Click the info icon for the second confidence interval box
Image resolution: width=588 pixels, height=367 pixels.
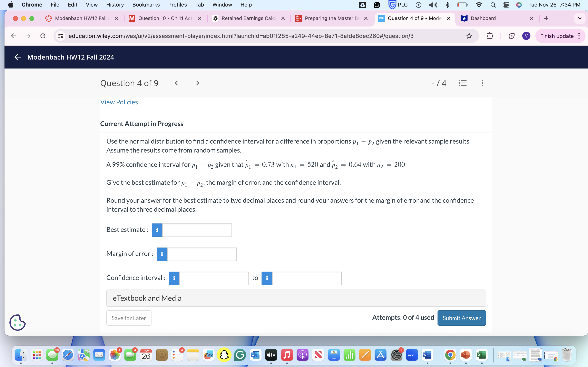click(x=267, y=278)
